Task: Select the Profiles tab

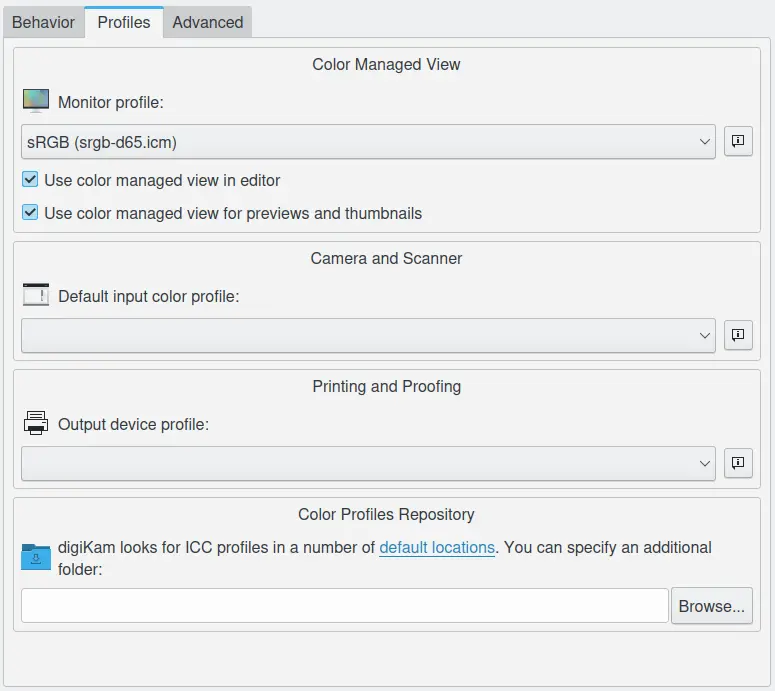Action: (124, 22)
